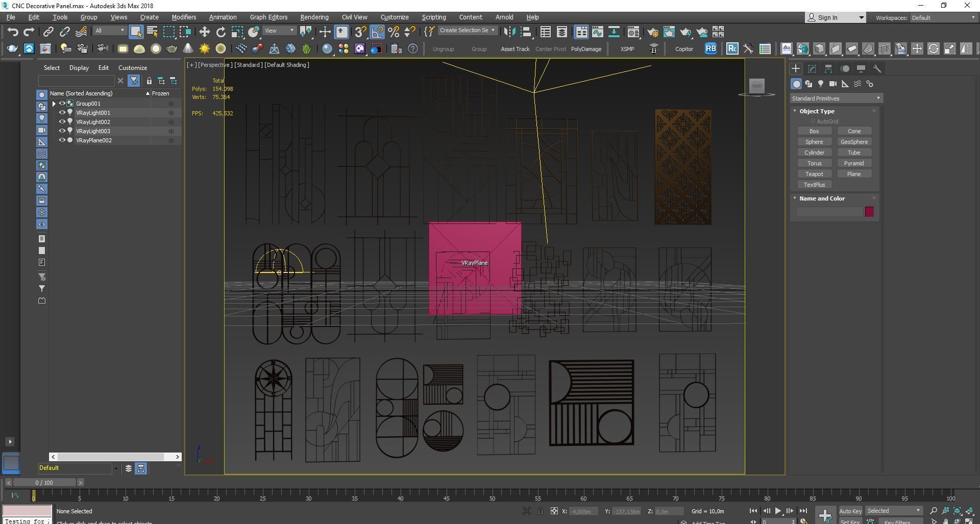Select the Helpers creation category
980x524 pixels.
[845, 84]
